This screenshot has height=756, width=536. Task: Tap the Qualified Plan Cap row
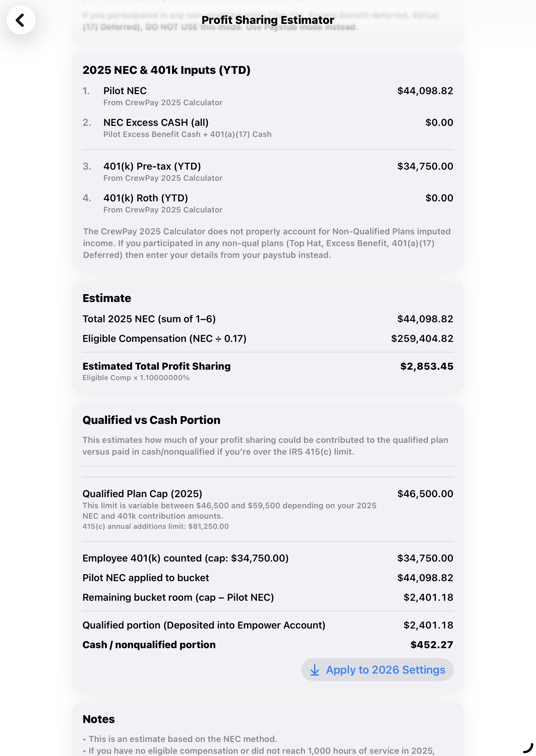(268, 494)
